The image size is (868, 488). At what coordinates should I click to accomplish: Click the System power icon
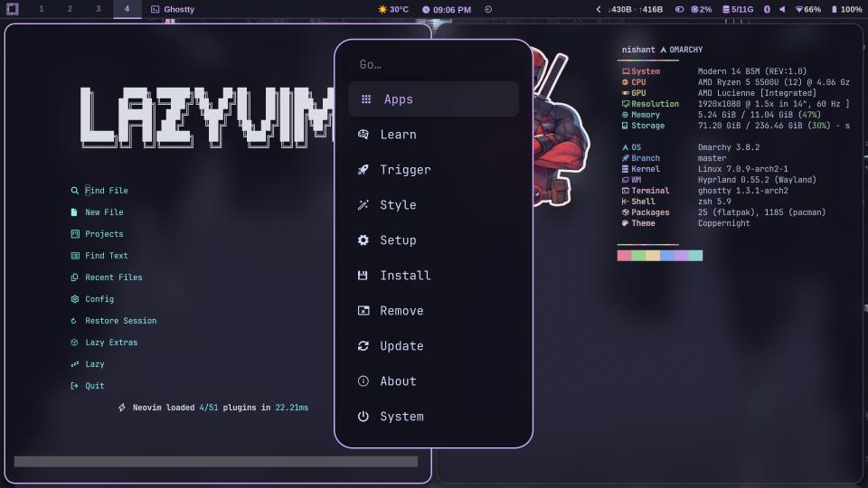(x=363, y=416)
